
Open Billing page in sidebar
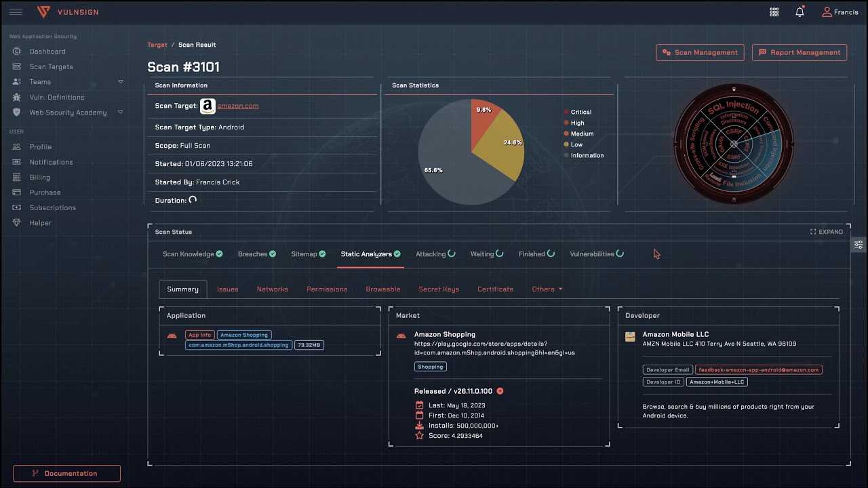(39, 177)
